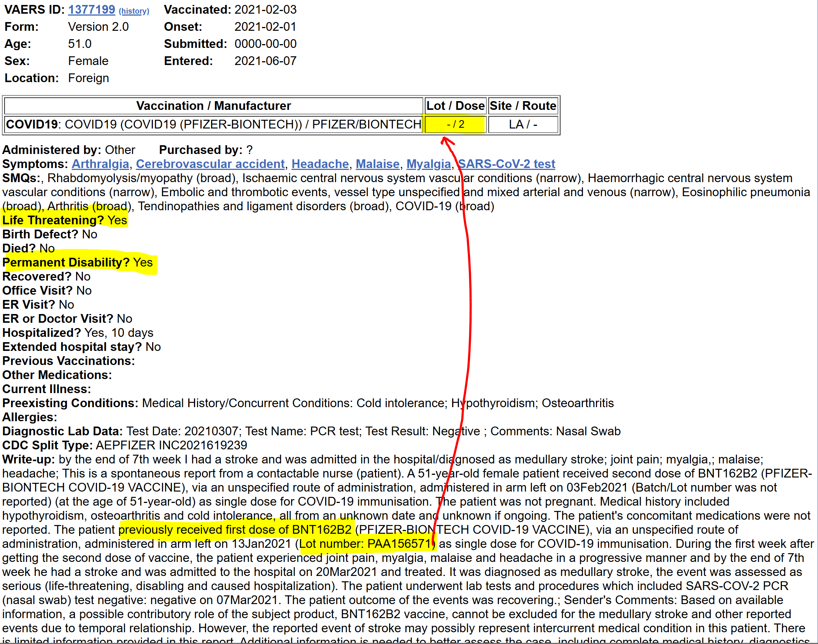818x644 pixels.
Task: Click the COVID19 vaccine name cell
Action: point(213,124)
